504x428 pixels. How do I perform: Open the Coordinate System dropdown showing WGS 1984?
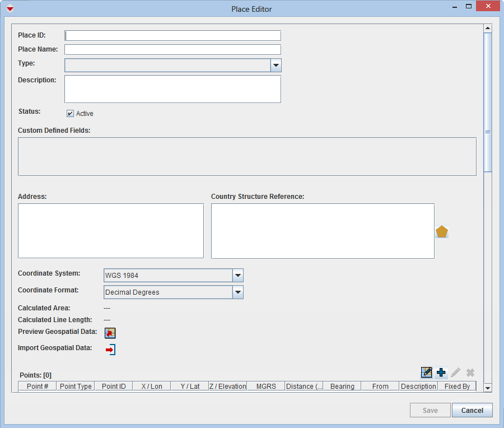pos(238,275)
